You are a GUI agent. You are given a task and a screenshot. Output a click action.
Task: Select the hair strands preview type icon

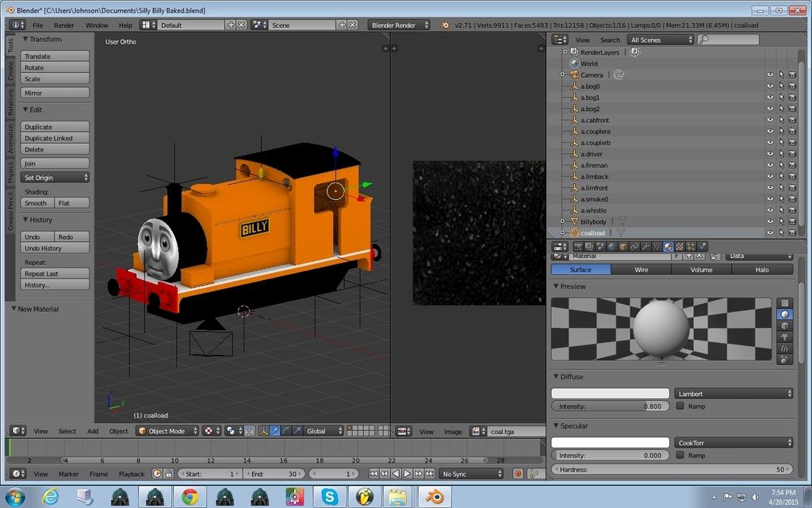785,348
